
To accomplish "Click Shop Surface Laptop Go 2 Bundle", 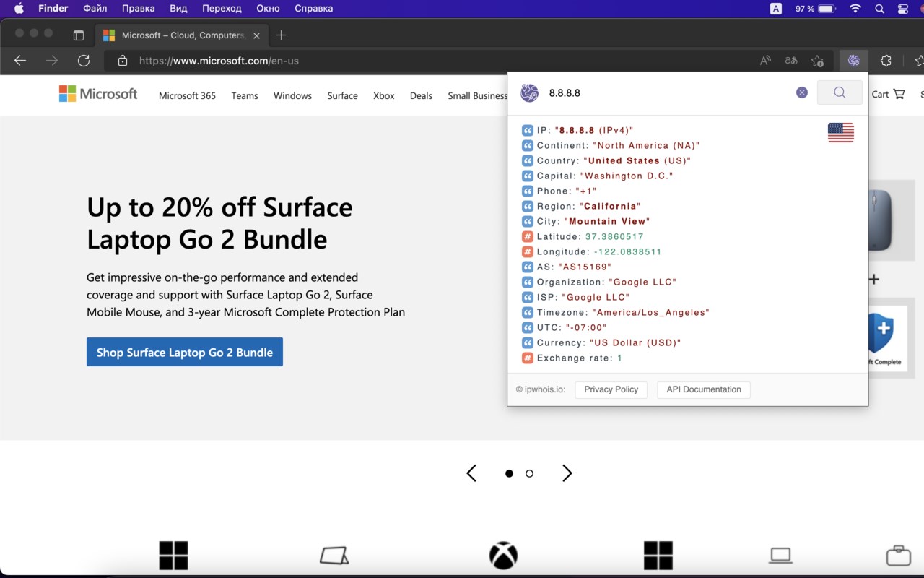I will [x=184, y=352].
